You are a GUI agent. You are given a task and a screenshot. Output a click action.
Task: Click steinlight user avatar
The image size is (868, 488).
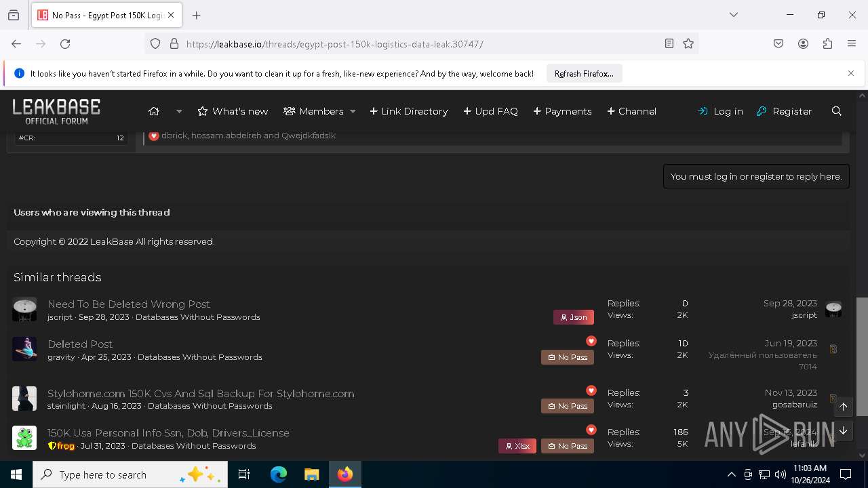24,399
